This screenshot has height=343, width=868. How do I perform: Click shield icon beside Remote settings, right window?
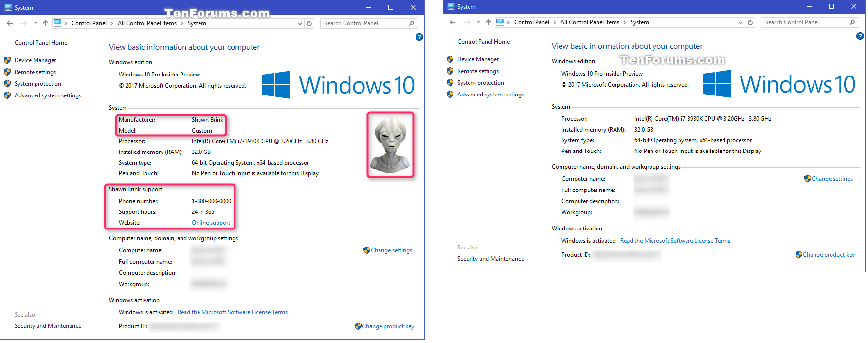point(450,71)
